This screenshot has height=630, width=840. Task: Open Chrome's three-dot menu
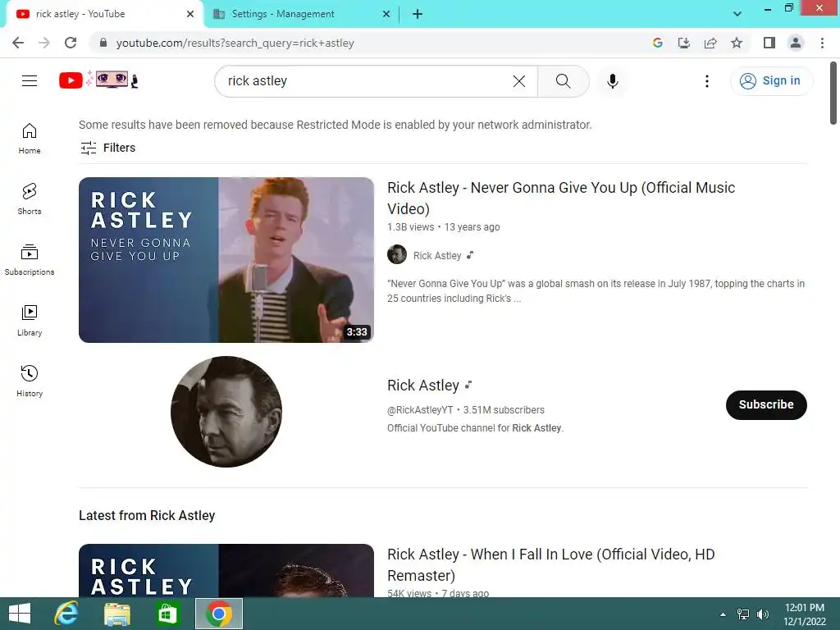[x=822, y=43]
